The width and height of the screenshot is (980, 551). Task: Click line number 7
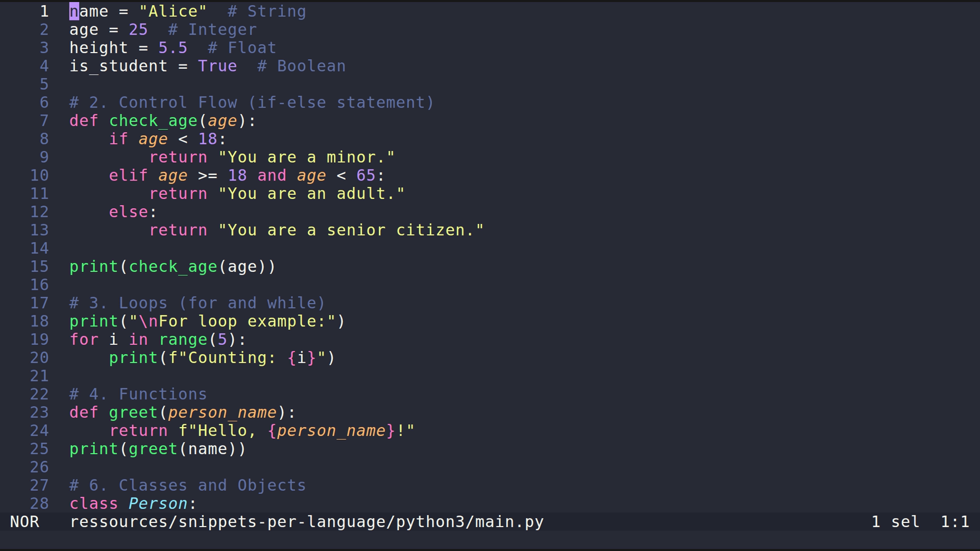tap(44, 120)
